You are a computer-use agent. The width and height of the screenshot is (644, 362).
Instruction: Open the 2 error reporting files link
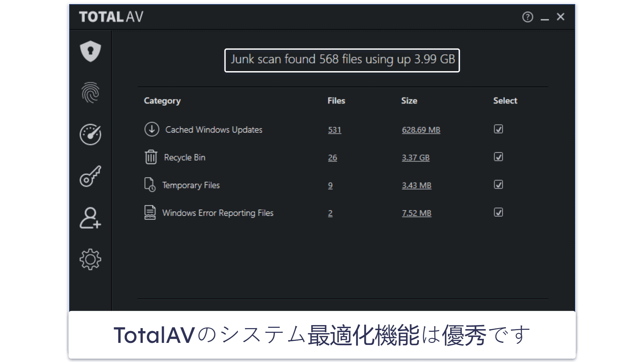pyautogui.click(x=330, y=213)
